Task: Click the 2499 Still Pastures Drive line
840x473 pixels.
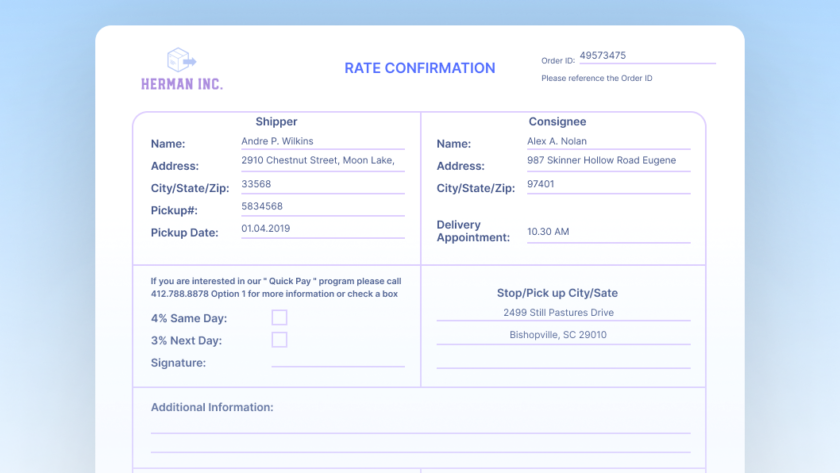Action: coord(563,313)
